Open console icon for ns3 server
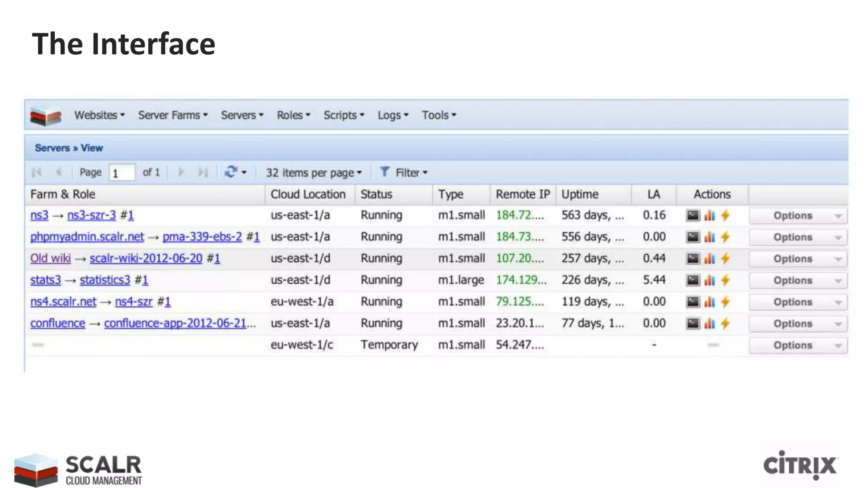The image size is (868, 488). pos(693,216)
